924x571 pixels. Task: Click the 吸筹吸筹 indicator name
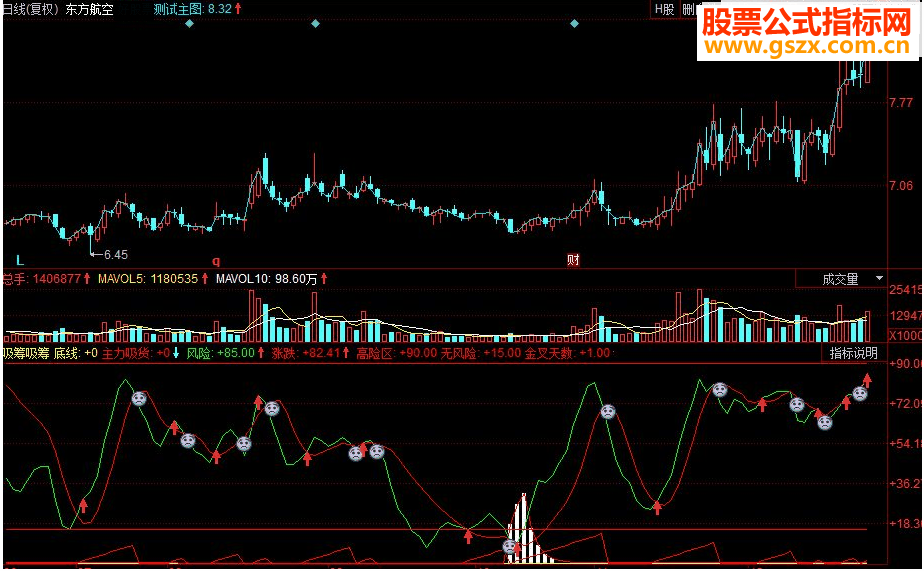[26, 354]
